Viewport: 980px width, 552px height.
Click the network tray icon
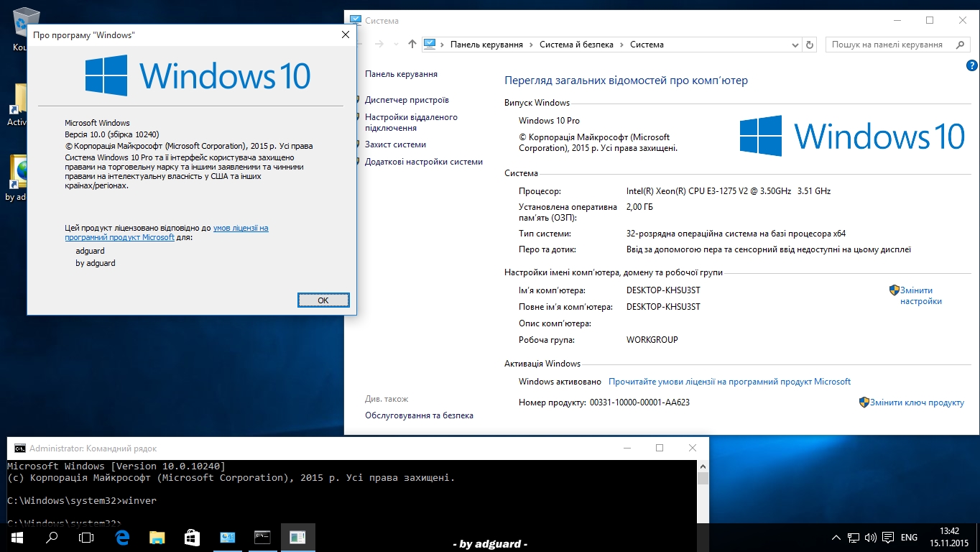854,537
